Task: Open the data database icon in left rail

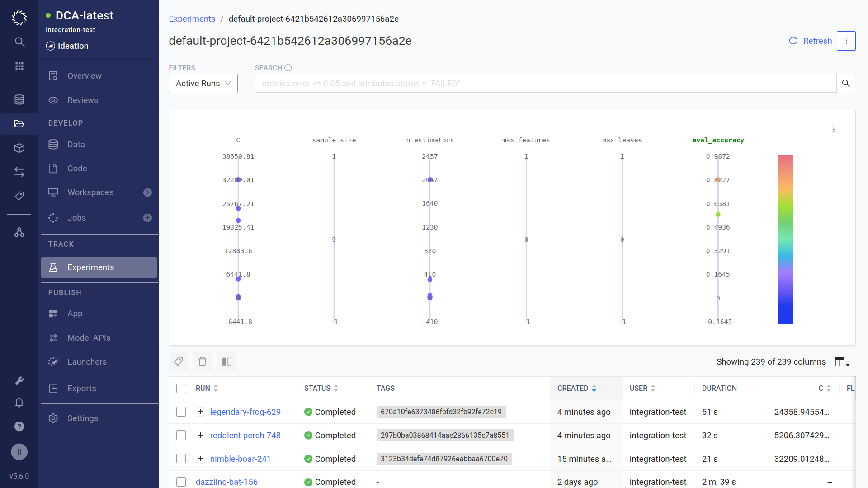Action: (19, 99)
